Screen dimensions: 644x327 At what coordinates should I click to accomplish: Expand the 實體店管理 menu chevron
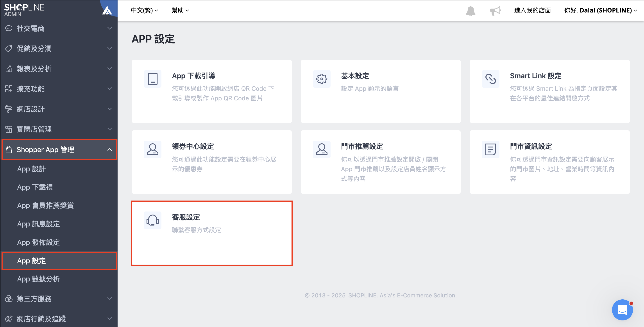point(109,129)
